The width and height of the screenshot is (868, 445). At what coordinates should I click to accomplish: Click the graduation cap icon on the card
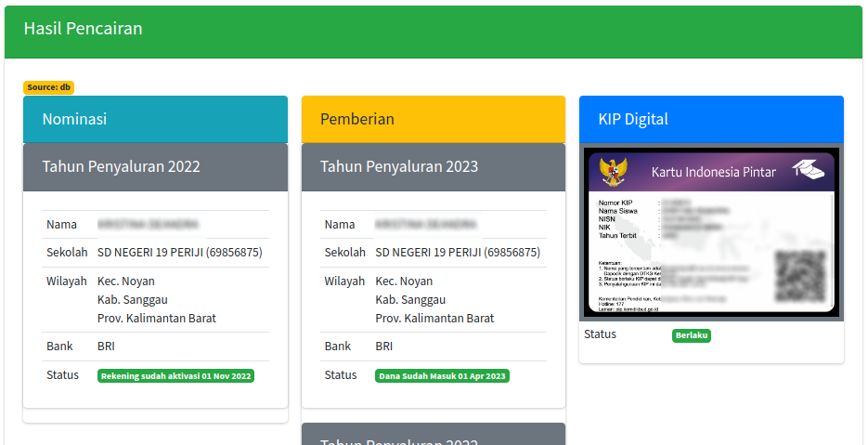pos(807,169)
